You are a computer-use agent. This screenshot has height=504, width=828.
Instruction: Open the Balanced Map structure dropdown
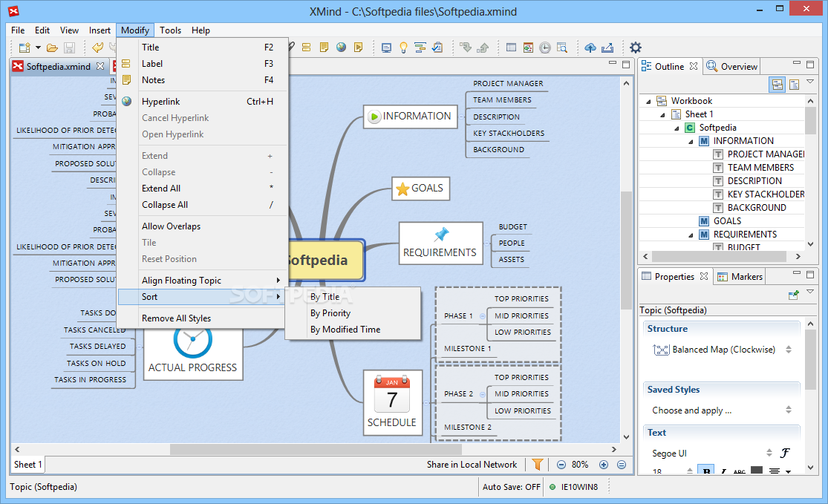[789, 350]
